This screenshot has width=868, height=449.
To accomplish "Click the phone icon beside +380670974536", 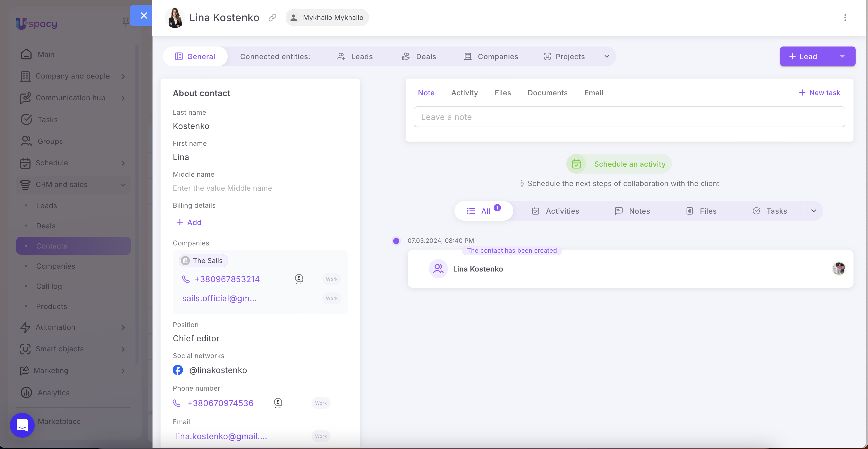I will 177,403.
